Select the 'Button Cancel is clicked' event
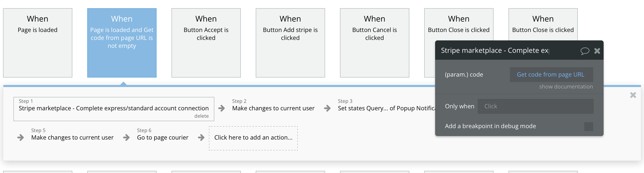644x173 pixels. pyautogui.click(x=374, y=42)
